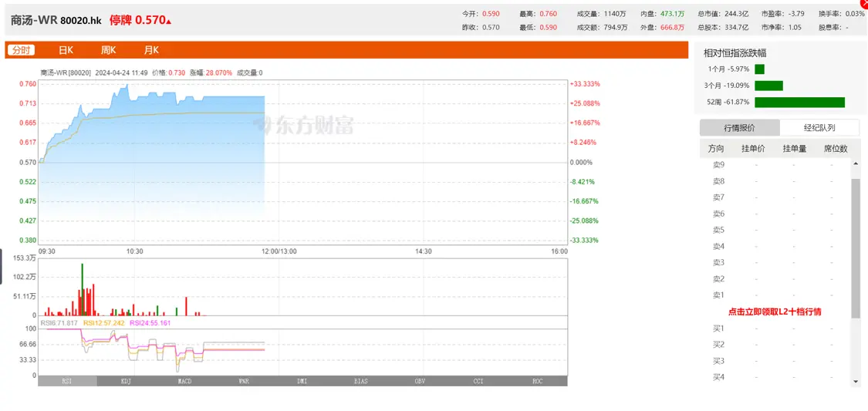Click the 12:00/13:00 time axis label

279,251
